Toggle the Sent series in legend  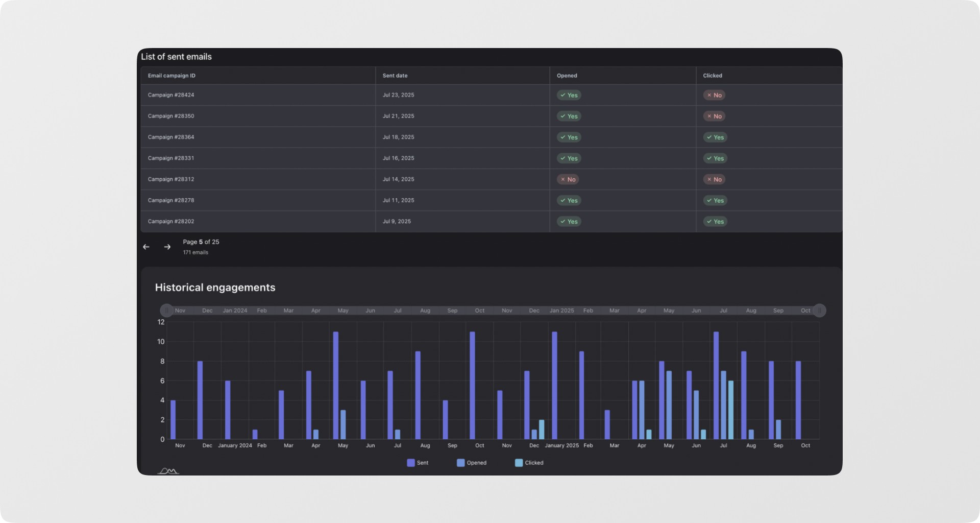pyautogui.click(x=418, y=463)
